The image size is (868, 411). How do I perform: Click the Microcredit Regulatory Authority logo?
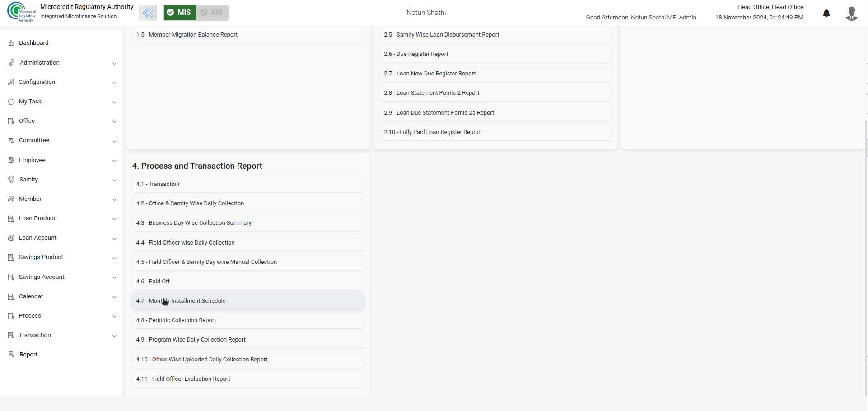coord(21,12)
